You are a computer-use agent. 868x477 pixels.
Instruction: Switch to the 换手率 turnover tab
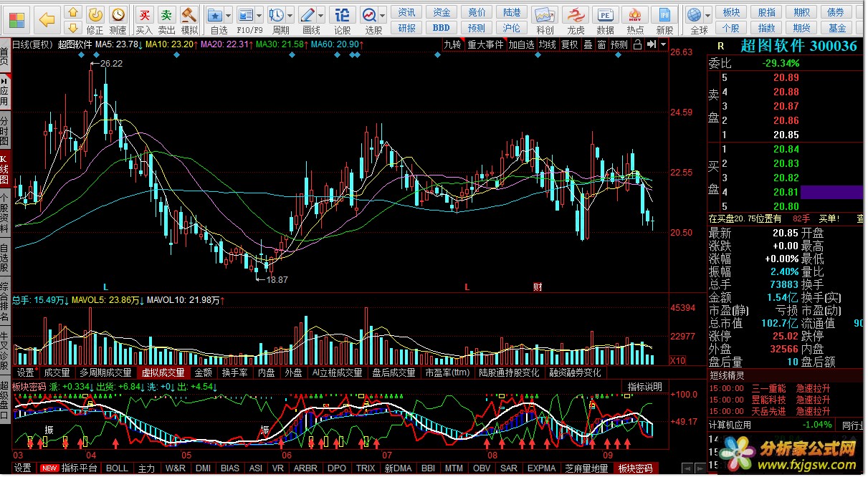[235, 372]
